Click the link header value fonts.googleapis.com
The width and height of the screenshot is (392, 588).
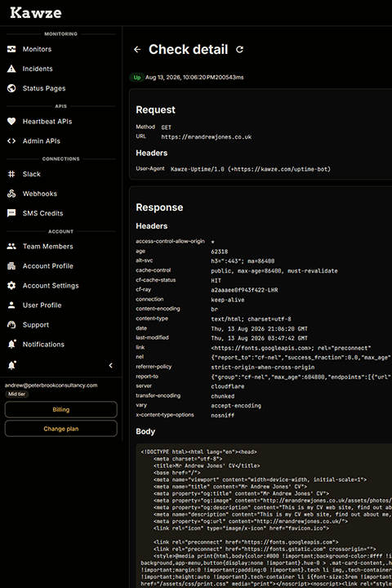(x=291, y=348)
